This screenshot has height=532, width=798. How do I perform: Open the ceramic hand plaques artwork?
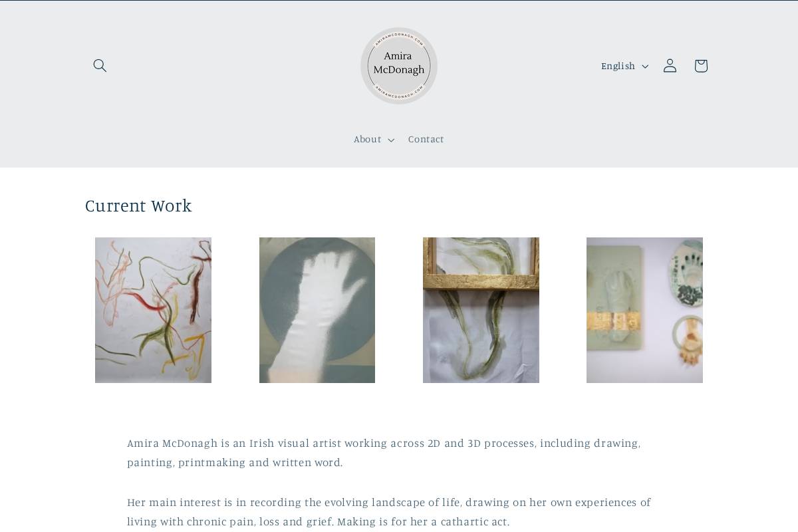tap(644, 310)
